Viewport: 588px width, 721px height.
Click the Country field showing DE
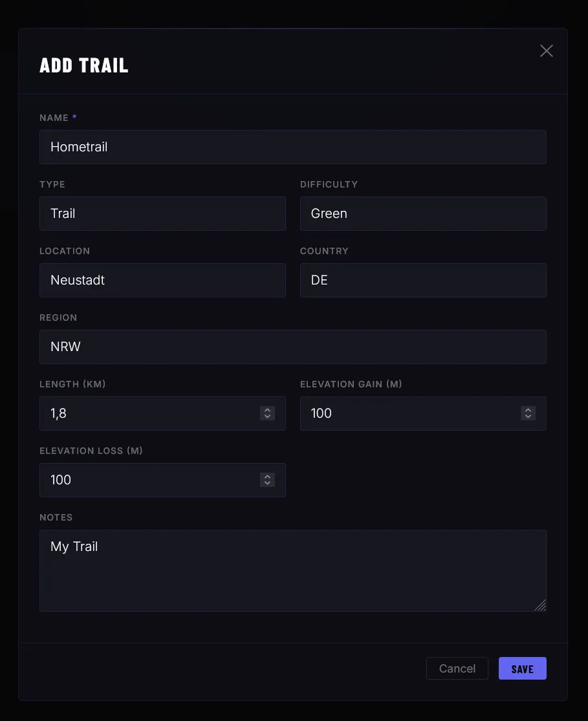(423, 280)
